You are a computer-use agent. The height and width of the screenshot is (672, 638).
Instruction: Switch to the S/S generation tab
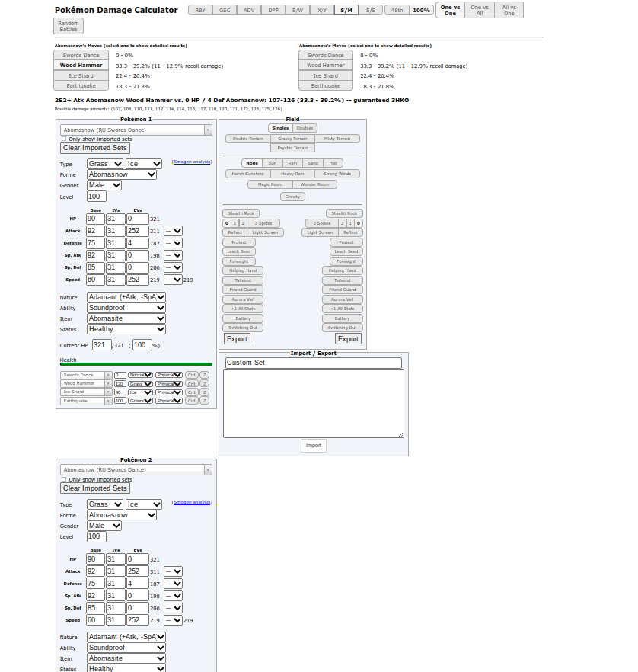[x=371, y=11]
